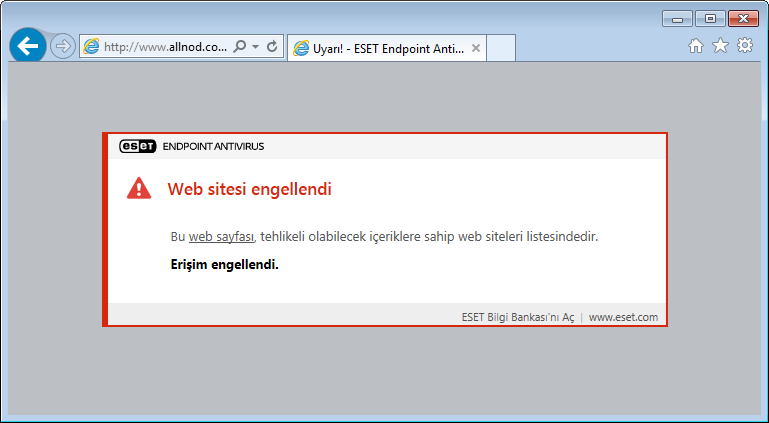The width and height of the screenshot is (769, 423).
Task: Close the browser window
Action: click(x=743, y=19)
